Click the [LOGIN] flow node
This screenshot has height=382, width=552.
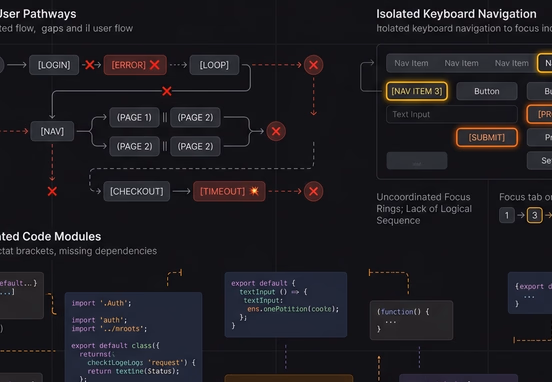coord(54,65)
